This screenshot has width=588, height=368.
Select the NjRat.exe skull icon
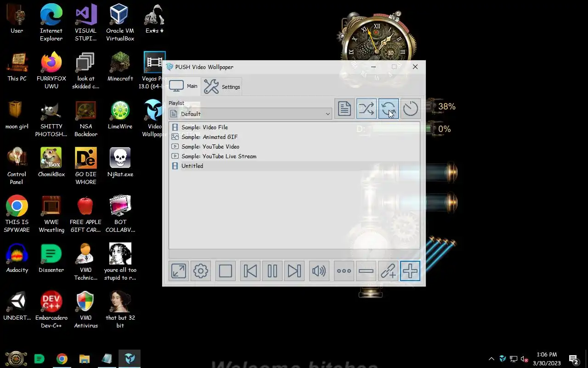point(120,163)
